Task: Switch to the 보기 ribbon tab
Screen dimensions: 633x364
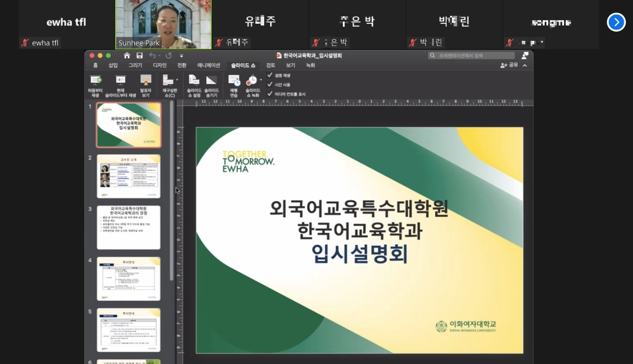Action: click(x=291, y=65)
